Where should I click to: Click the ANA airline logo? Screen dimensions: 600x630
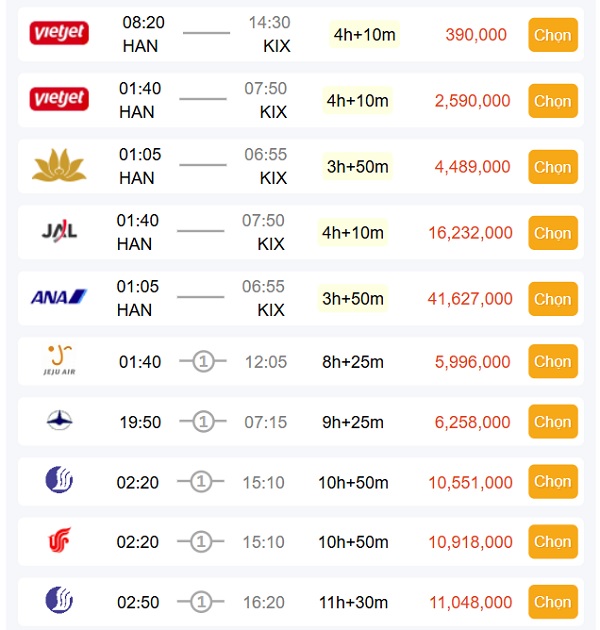tap(59, 297)
